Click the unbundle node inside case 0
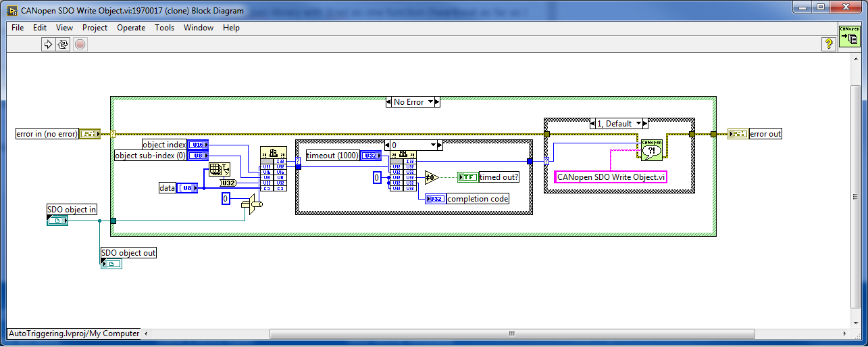This screenshot has height=347, width=868. (403, 171)
